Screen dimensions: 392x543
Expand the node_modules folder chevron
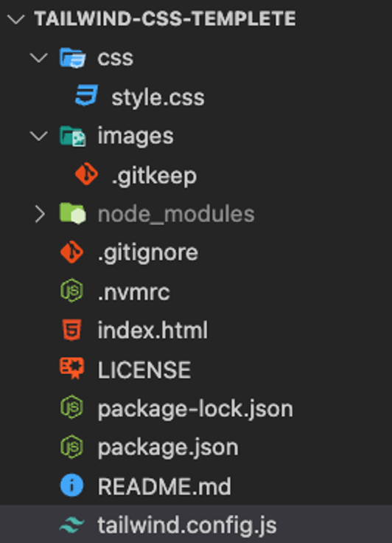(40, 214)
